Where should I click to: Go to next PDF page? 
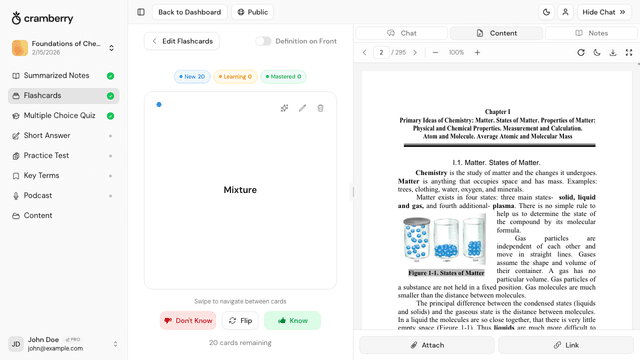click(x=415, y=52)
